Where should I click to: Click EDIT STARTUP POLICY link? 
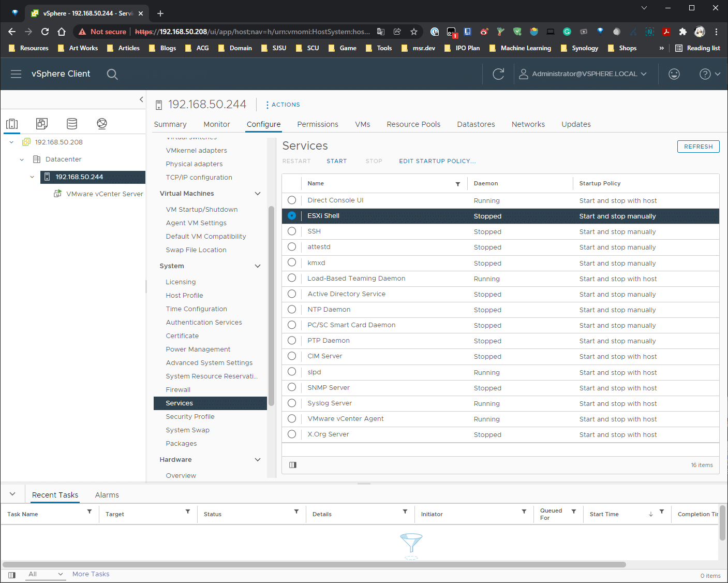pos(437,161)
